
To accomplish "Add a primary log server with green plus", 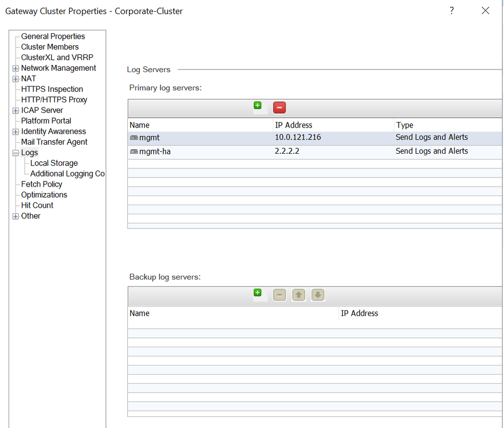I will (x=257, y=106).
